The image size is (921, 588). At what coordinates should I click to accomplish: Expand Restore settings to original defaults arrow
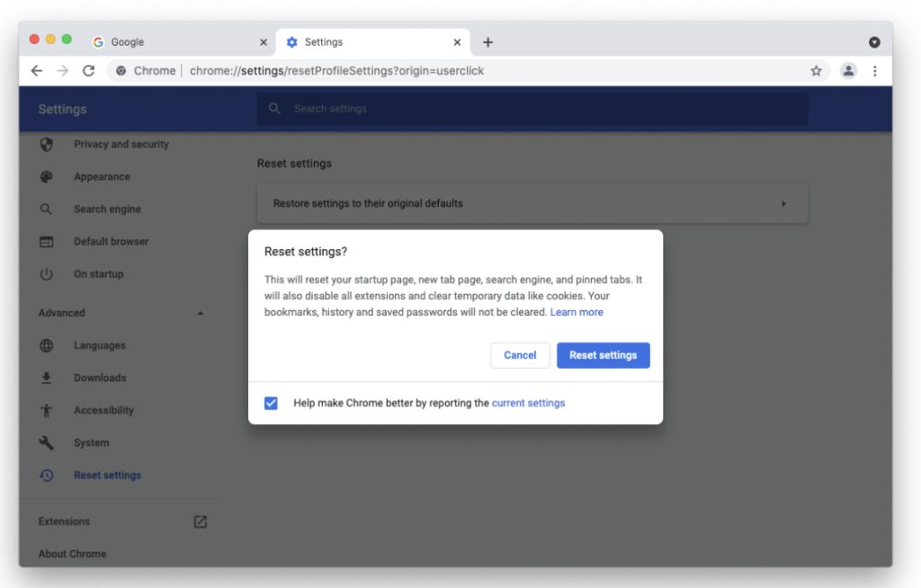(783, 204)
